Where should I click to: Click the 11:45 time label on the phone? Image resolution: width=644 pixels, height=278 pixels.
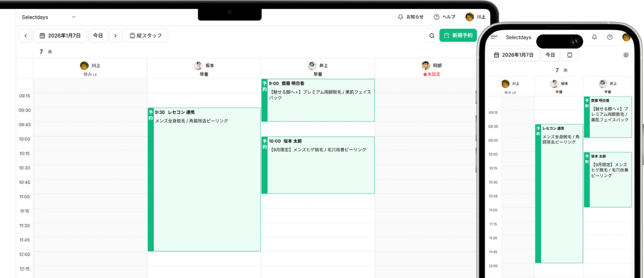click(x=493, y=252)
